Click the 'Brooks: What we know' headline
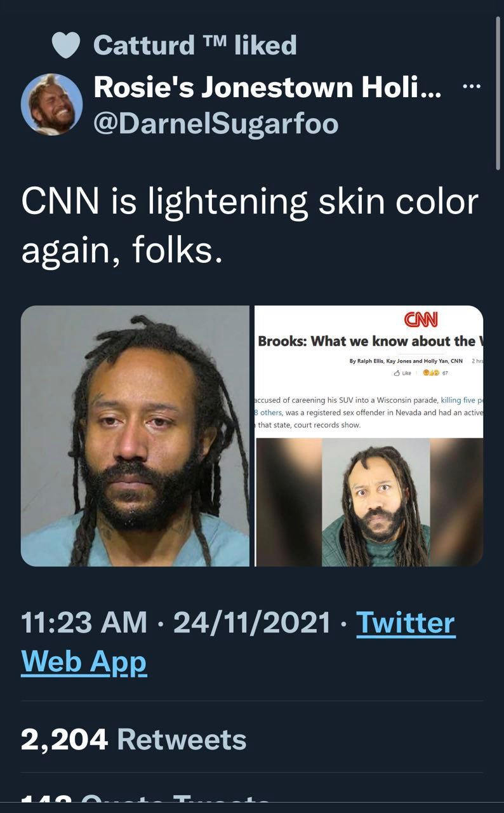504x813 pixels. coord(366,341)
